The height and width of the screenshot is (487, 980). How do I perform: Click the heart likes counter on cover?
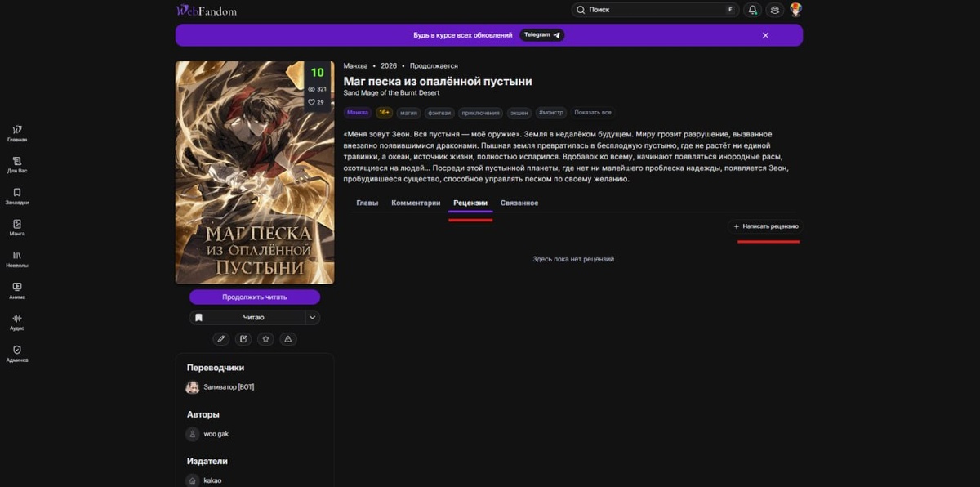tap(316, 102)
